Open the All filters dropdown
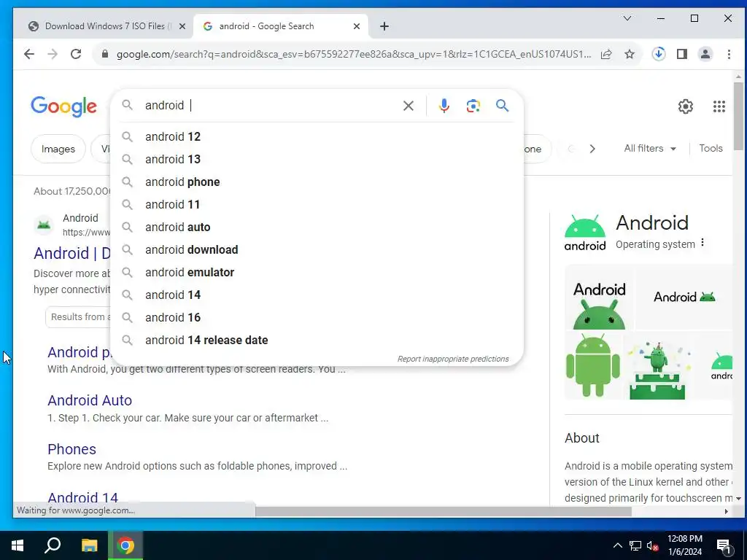747x560 pixels. tap(650, 149)
